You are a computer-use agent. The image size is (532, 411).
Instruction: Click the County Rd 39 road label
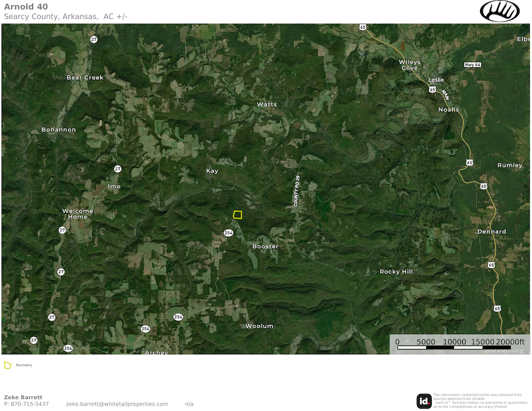(297, 191)
